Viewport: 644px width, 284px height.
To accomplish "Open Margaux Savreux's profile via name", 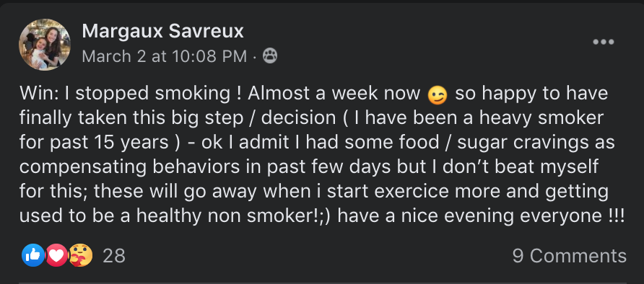I will (162, 31).
